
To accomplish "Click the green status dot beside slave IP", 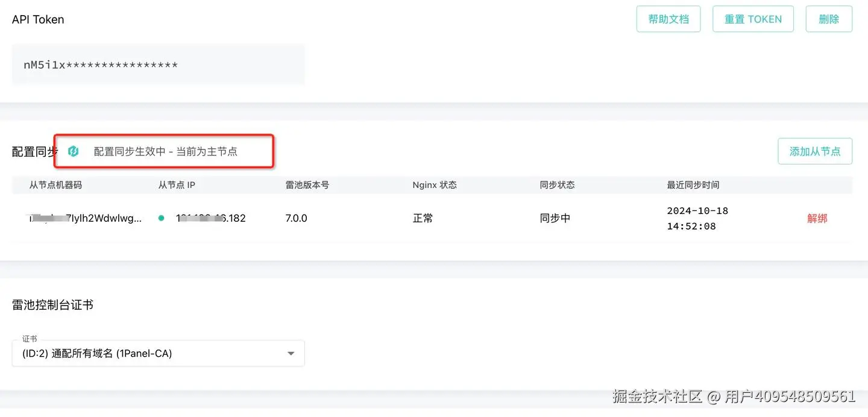I will point(161,218).
